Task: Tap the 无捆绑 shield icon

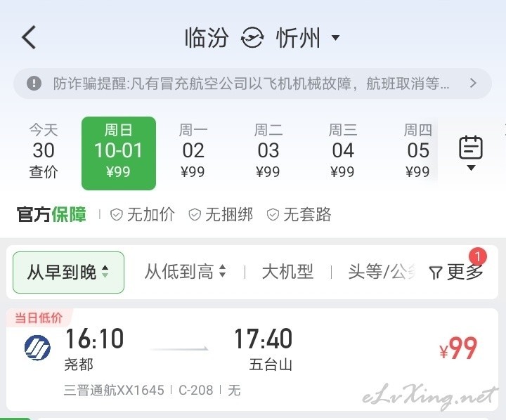Action: pyautogui.click(x=195, y=214)
